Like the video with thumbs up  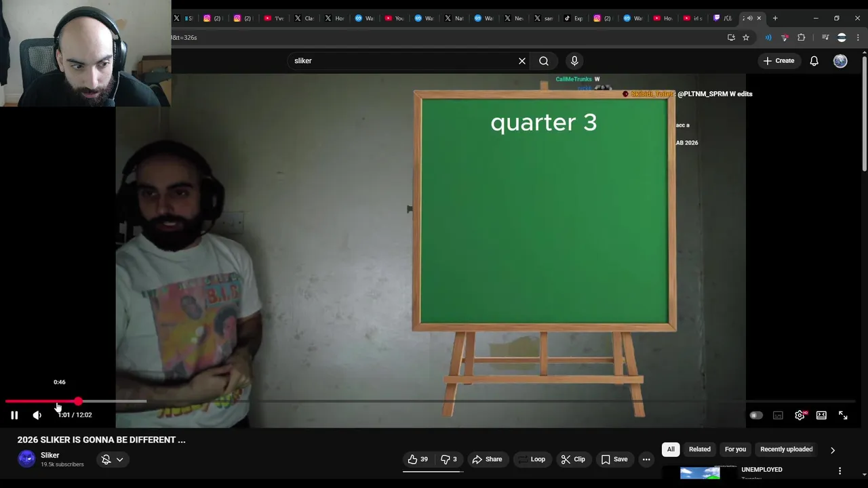click(x=418, y=460)
